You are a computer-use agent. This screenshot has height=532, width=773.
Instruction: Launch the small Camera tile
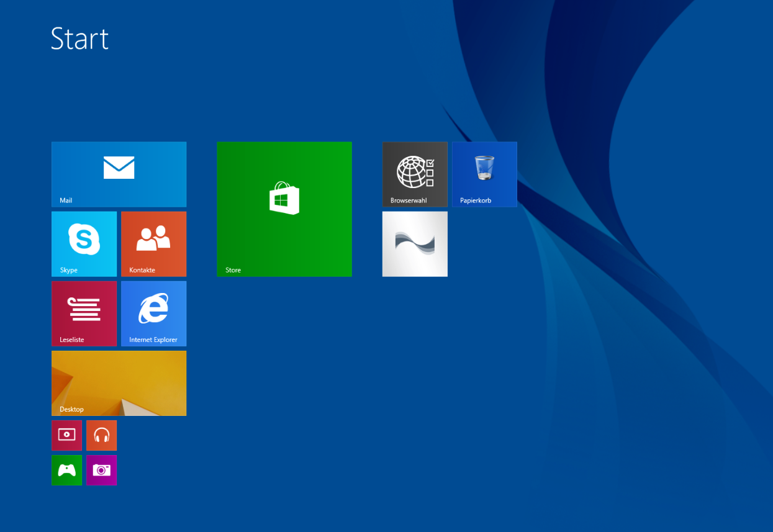click(x=101, y=470)
